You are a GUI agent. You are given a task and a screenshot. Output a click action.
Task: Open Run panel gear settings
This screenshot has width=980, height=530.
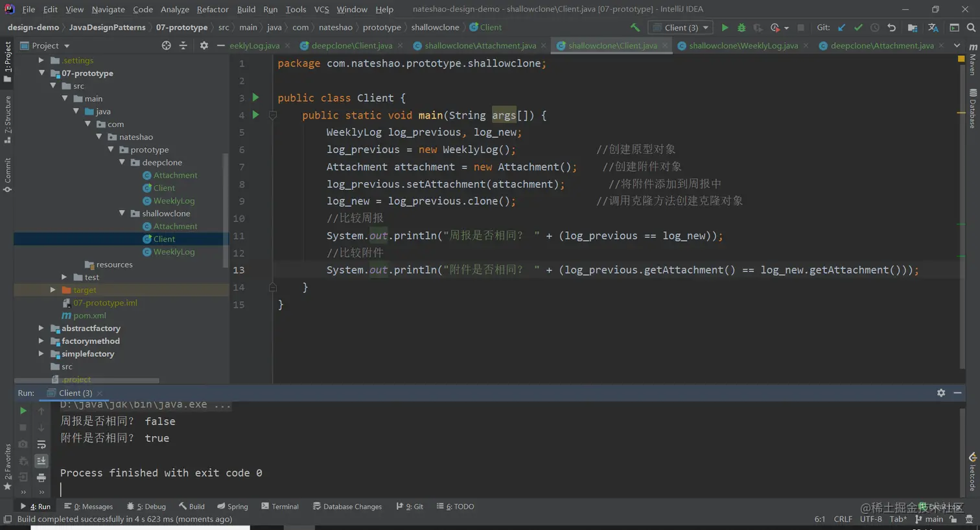point(940,393)
